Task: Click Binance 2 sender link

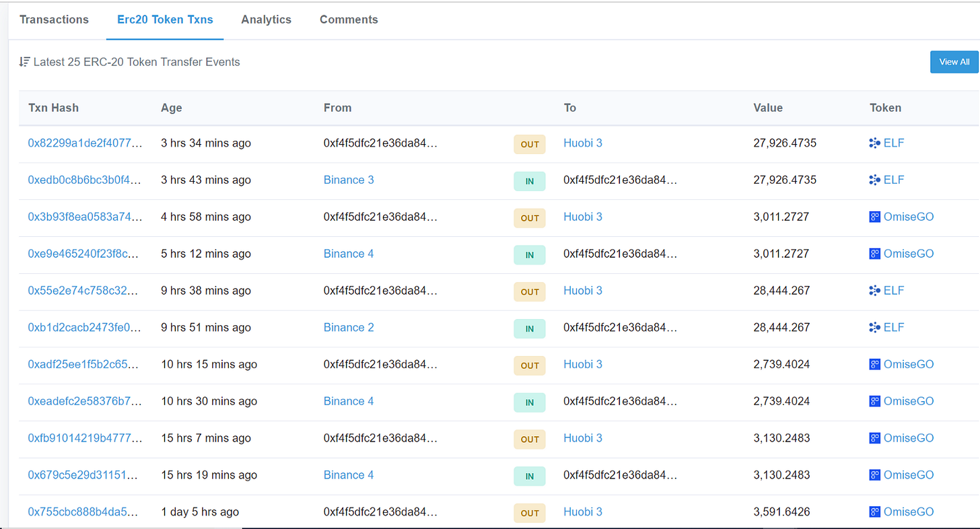Action: tap(349, 328)
